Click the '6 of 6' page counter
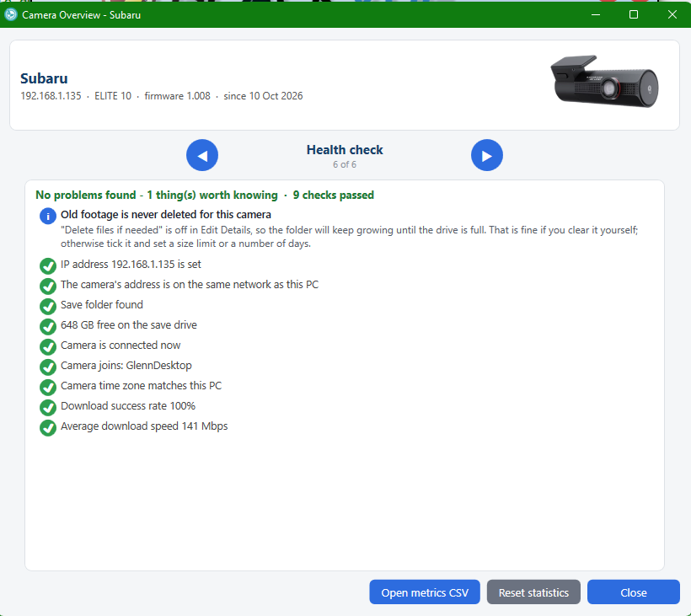This screenshot has width=691, height=616. coord(345,164)
